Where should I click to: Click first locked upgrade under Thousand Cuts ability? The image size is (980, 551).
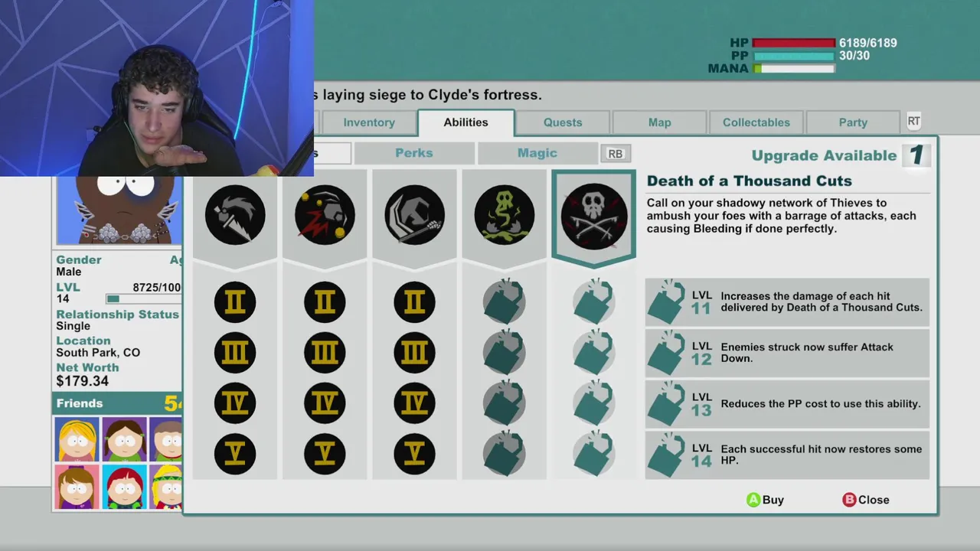(594, 302)
